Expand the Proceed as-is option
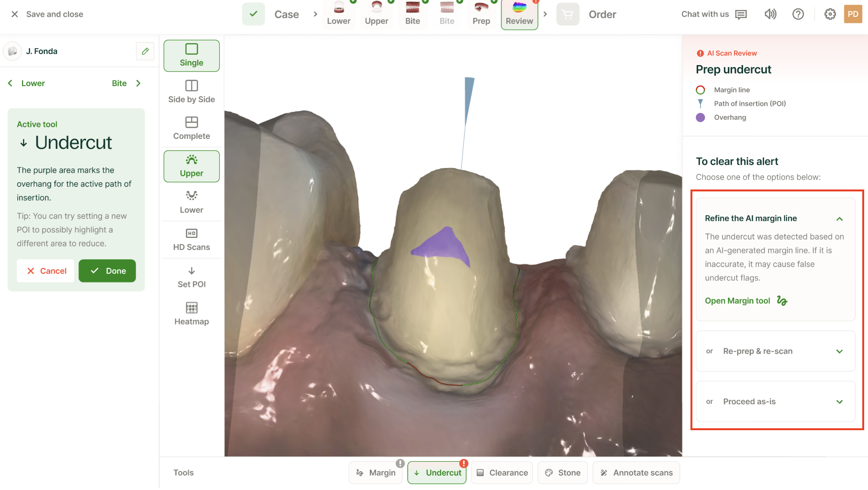This screenshot has width=868, height=490. pyautogui.click(x=775, y=401)
